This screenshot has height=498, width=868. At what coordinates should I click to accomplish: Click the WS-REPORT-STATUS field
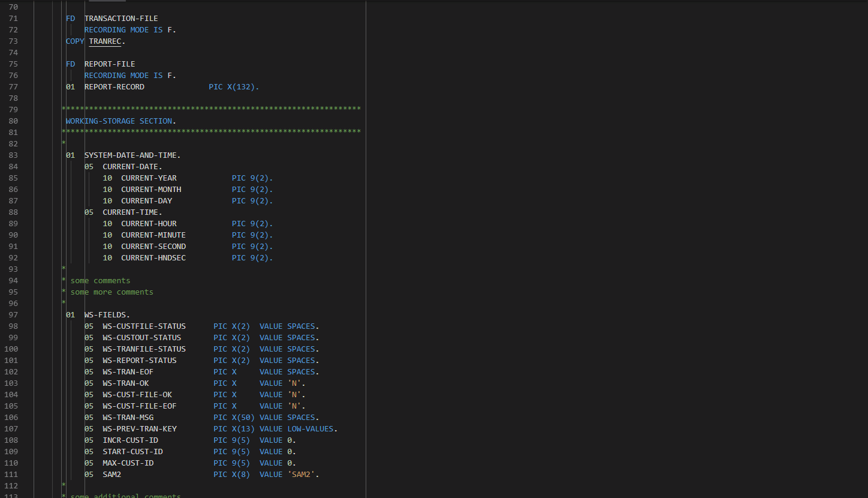coord(140,361)
